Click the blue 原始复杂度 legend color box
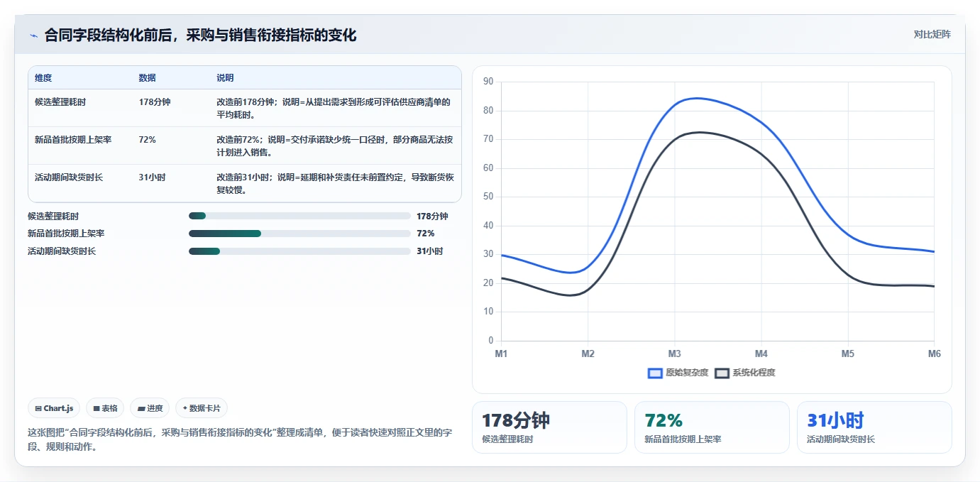 pyautogui.click(x=655, y=373)
